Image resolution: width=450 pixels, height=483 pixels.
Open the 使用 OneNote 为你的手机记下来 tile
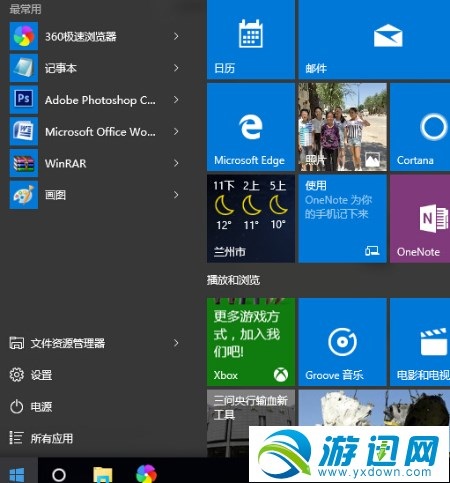[x=342, y=219]
